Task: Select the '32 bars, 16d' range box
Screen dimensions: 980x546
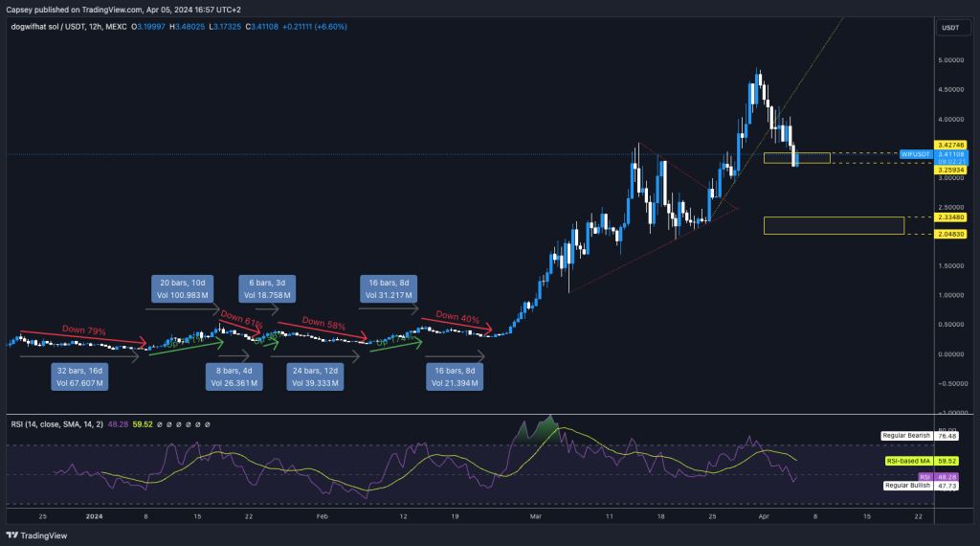Action: click(79, 376)
